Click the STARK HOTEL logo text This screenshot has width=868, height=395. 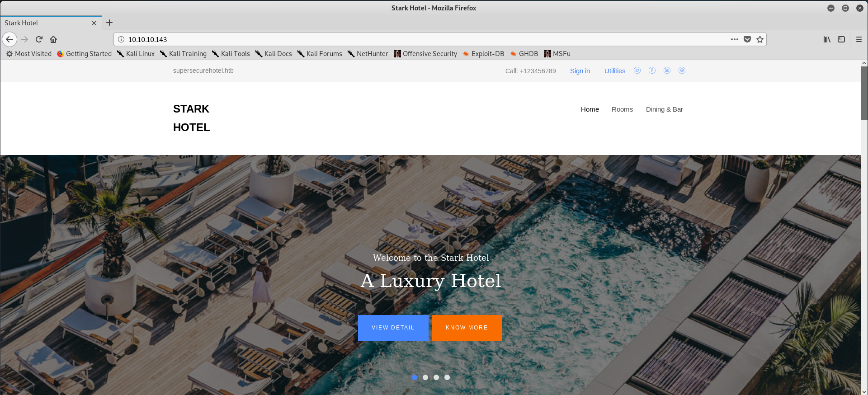tap(191, 118)
